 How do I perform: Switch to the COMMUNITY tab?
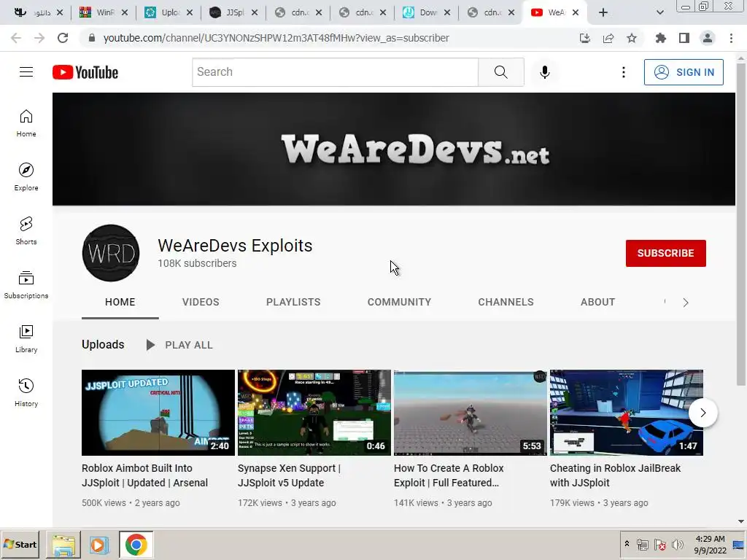[x=399, y=302]
